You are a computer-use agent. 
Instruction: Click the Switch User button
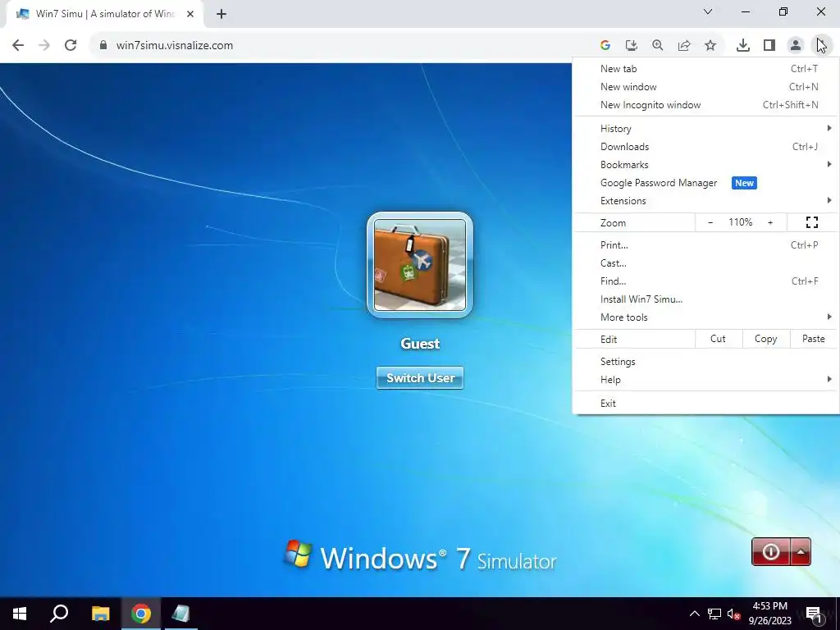coord(420,378)
